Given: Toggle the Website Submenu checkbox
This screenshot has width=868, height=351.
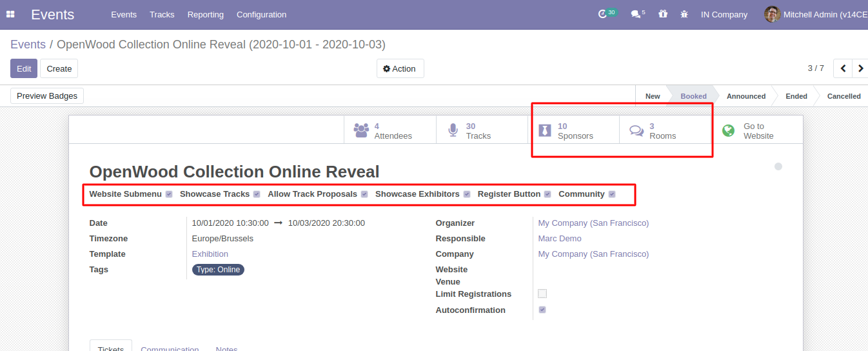Looking at the screenshot, I should coord(169,194).
